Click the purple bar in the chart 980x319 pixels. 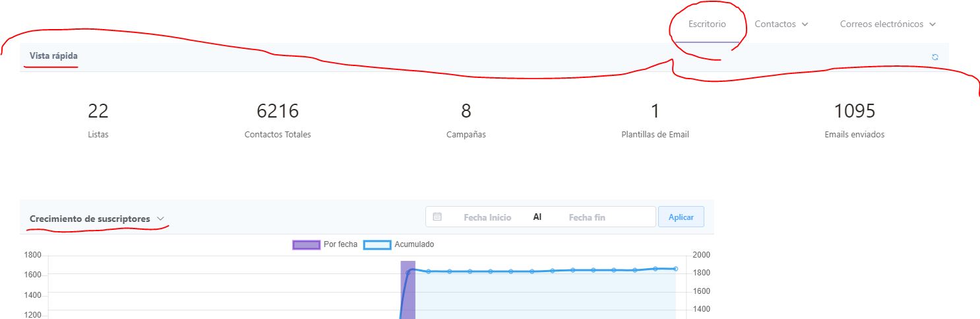tap(408, 291)
